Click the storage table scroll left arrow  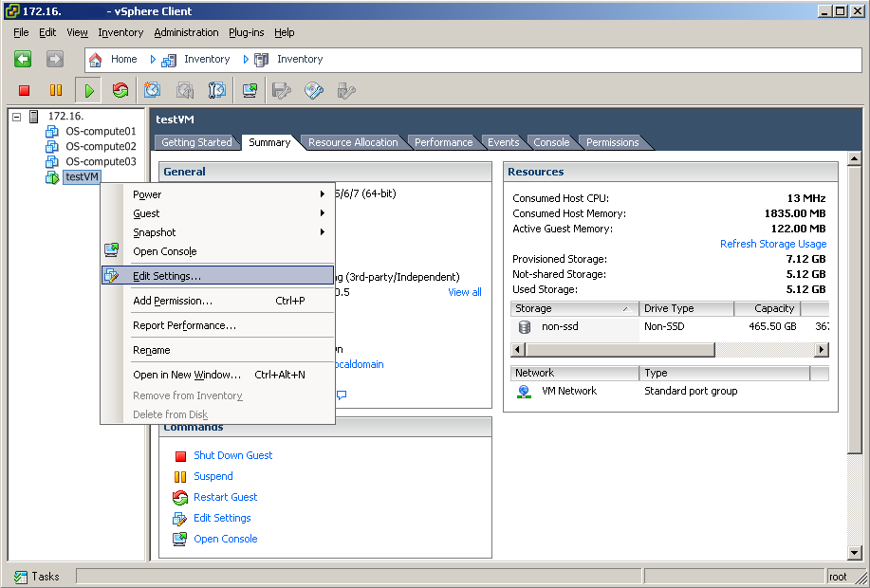518,350
